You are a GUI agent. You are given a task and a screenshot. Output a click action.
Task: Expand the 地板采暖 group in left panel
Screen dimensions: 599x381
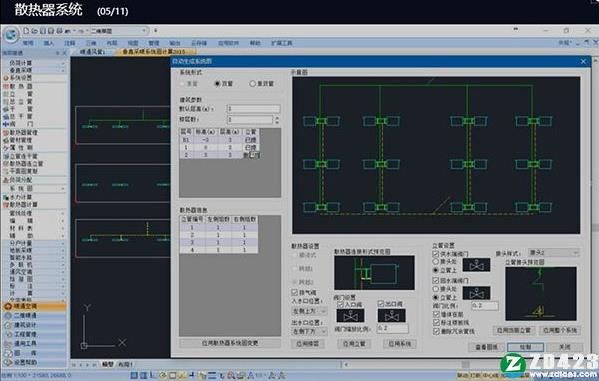click(34, 250)
